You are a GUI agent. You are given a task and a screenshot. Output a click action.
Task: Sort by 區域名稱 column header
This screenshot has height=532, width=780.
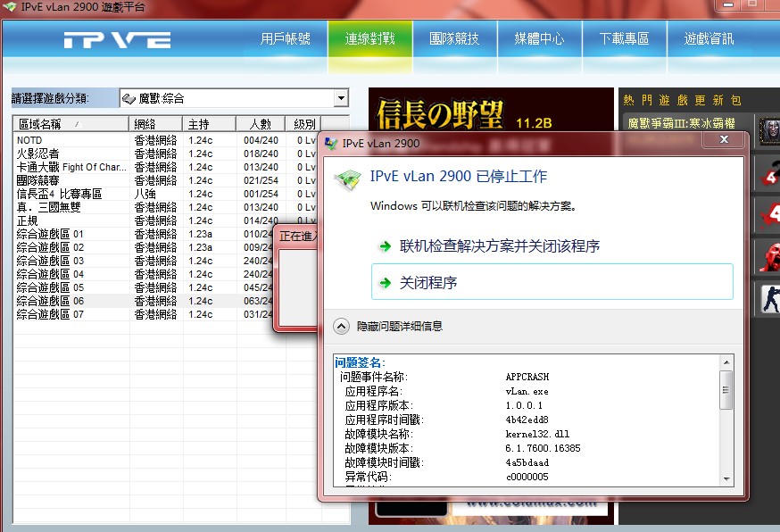pyautogui.click(x=71, y=123)
